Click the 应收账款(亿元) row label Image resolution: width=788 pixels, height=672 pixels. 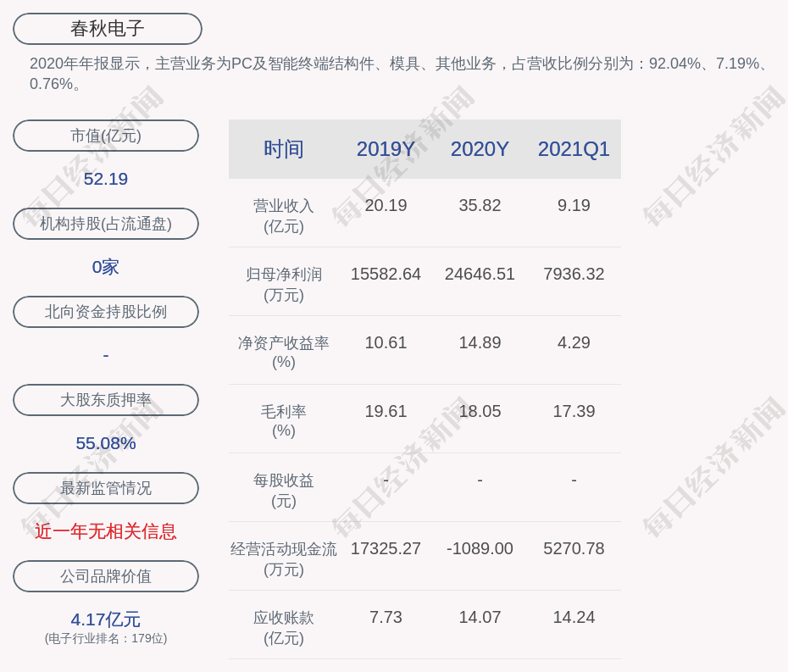[284, 628]
